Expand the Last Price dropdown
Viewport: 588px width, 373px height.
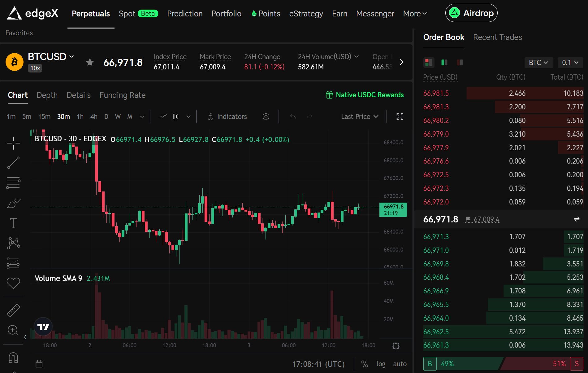[359, 116]
